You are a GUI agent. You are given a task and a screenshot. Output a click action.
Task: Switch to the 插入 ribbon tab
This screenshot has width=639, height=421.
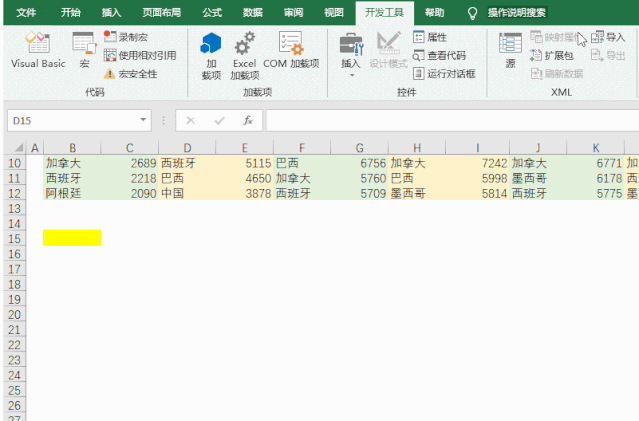coord(111,13)
